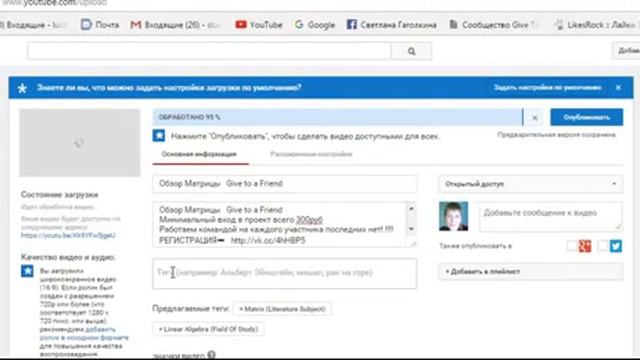Click the user profile avatar image
640x360 pixels.
point(453,216)
